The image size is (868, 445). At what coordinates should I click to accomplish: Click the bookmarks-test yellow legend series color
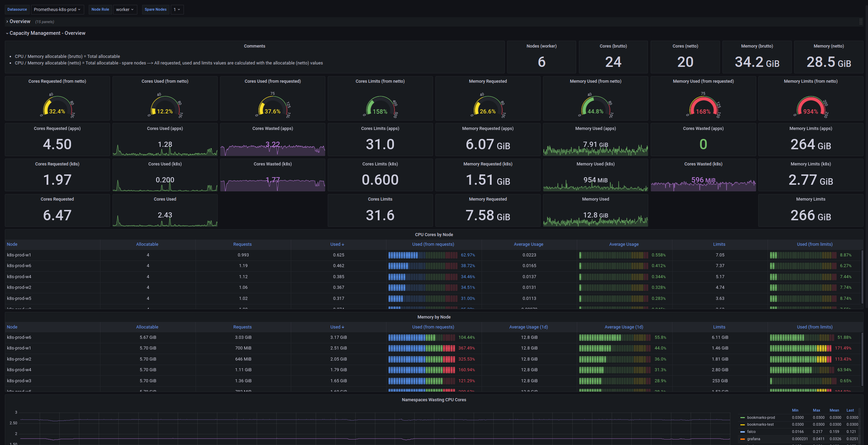coord(742,424)
